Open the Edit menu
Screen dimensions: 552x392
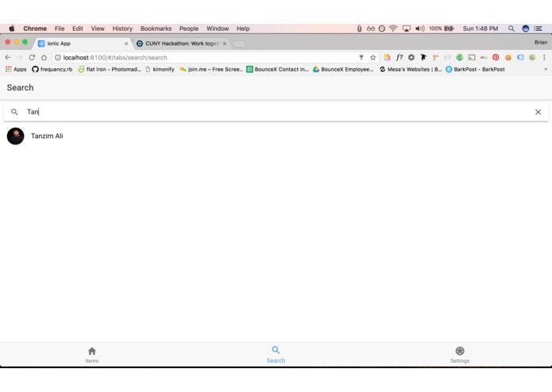(78, 29)
